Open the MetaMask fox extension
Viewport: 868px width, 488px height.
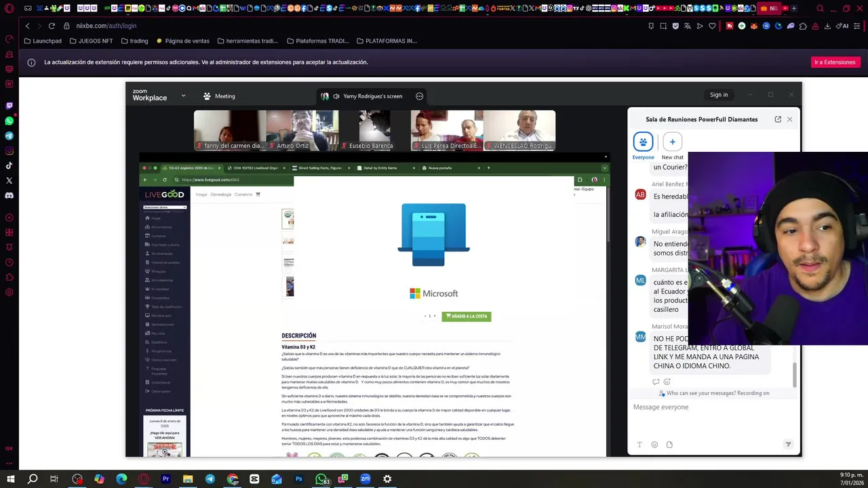pyautogui.click(x=754, y=26)
